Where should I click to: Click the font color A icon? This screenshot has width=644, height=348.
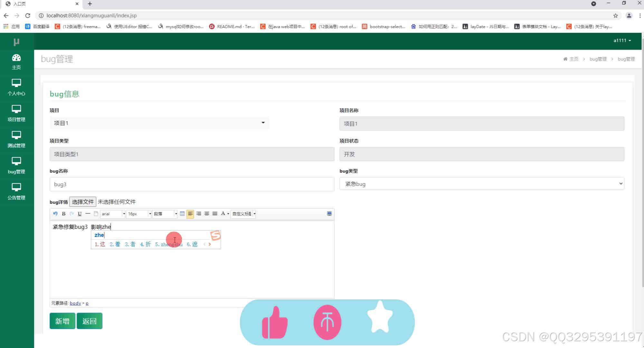pos(223,214)
